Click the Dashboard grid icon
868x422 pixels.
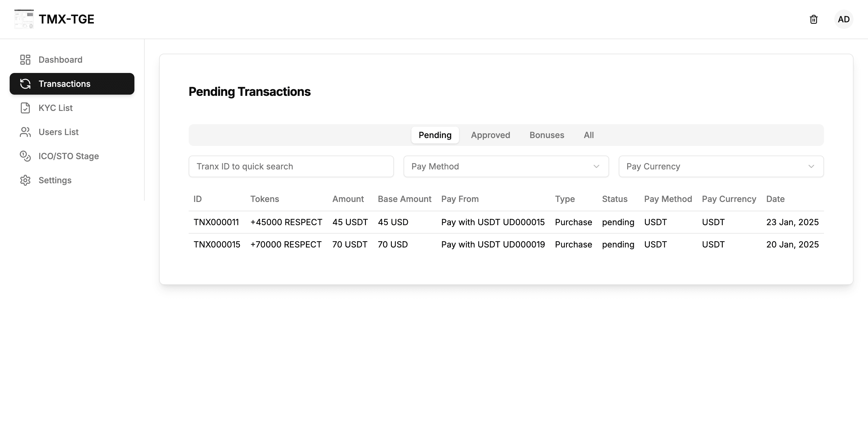pos(25,60)
